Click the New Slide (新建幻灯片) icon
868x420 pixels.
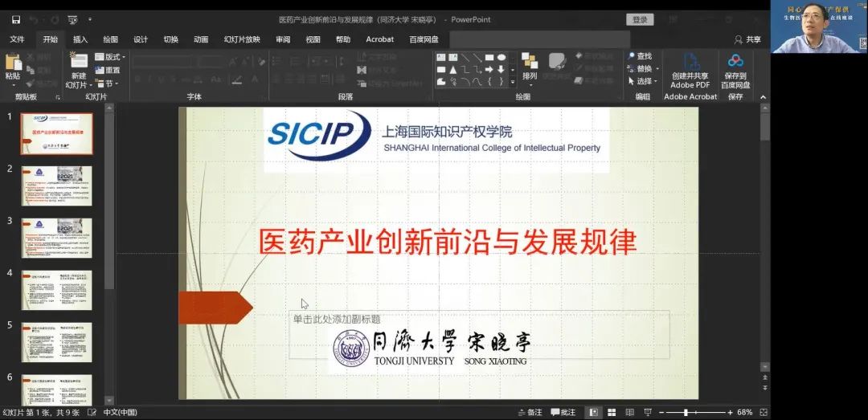coord(78,62)
